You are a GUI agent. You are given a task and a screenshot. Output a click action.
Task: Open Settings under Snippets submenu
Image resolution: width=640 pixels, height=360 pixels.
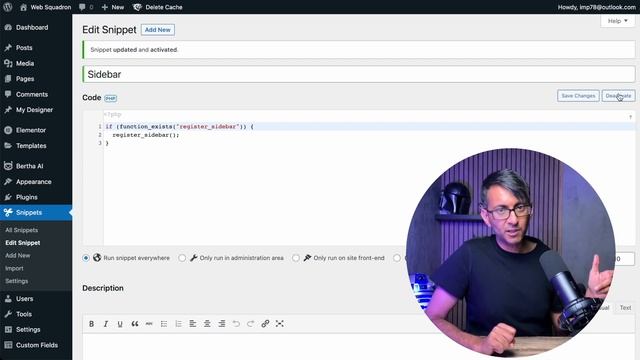[17, 281]
